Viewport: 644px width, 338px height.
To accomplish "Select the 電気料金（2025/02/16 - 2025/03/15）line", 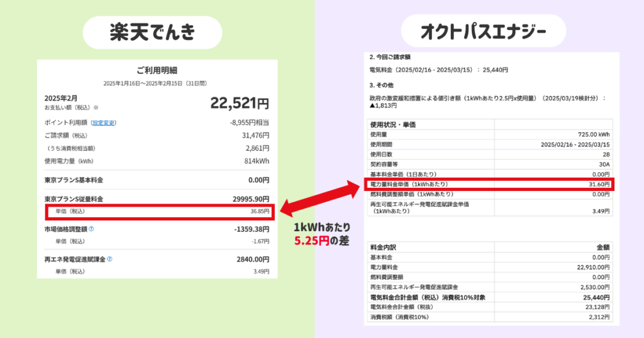I will pyautogui.click(x=438, y=70).
